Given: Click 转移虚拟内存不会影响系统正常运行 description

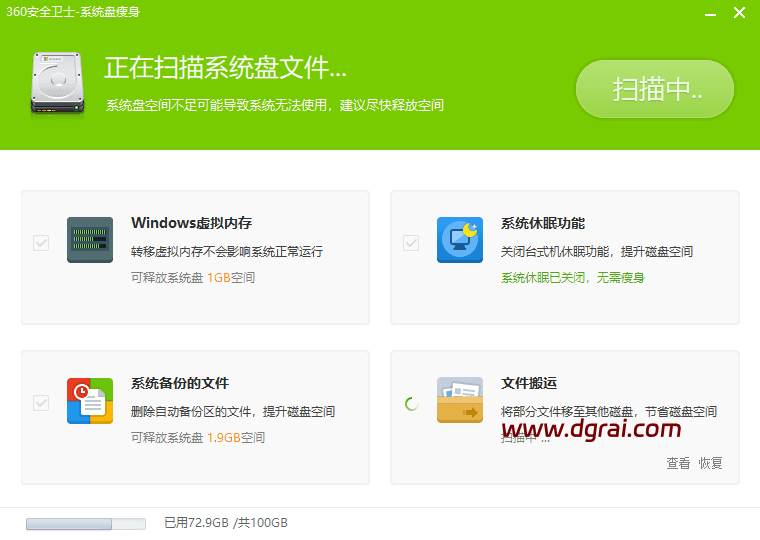Looking at the screenshot, I should (227, 252).
